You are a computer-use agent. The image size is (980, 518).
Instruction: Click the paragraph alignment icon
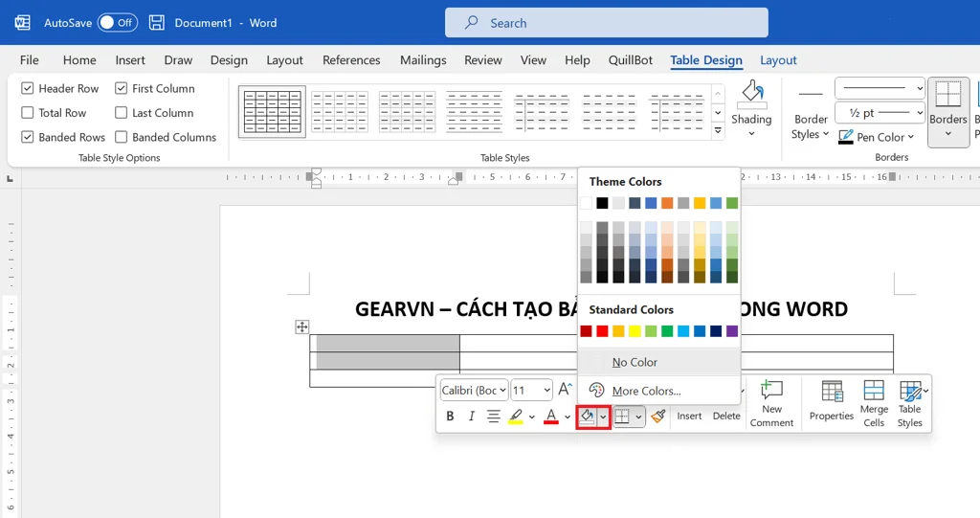coord(493,416)
